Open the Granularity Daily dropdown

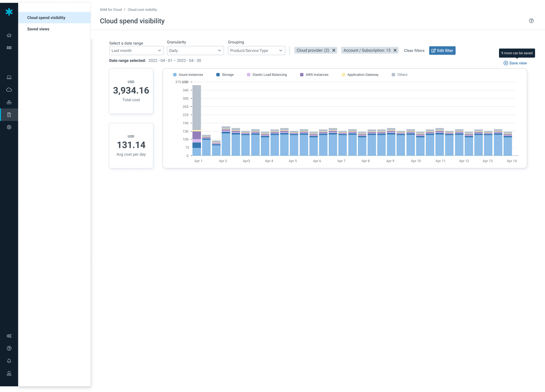click(x=195, y=51)
